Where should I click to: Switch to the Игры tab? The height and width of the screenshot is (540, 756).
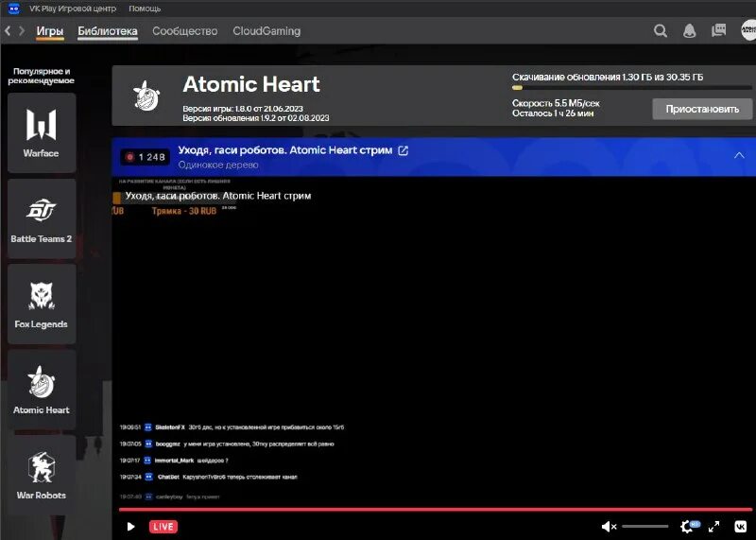pyautogui.click(x=50, y=31)
